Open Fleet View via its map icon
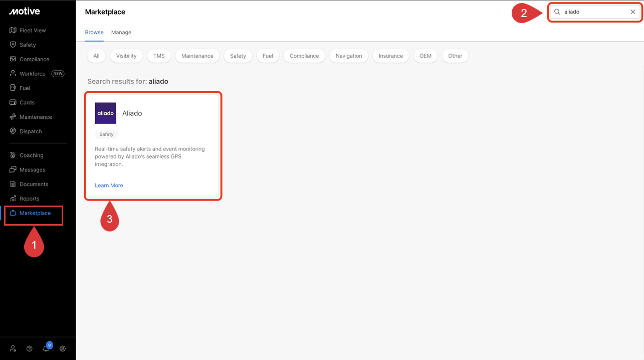The height and width of the screenshot is (360, 644). [13, 30]
